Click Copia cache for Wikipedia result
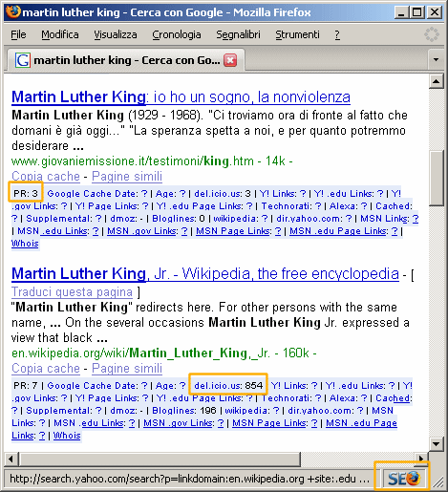Viewport: 448px width, 492px height. (x=46, y=368)
